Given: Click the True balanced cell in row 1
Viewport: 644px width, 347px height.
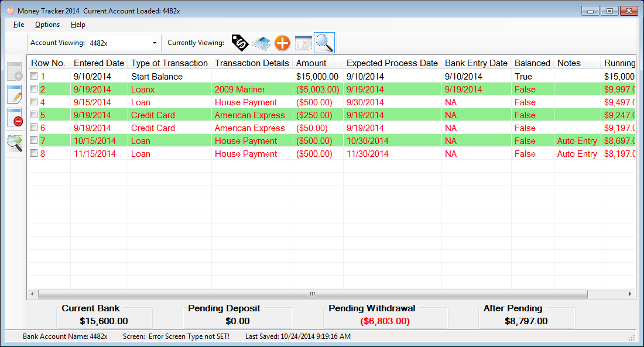Looking at the screenshot, I should pyautogui.click(x=533, y=77).
